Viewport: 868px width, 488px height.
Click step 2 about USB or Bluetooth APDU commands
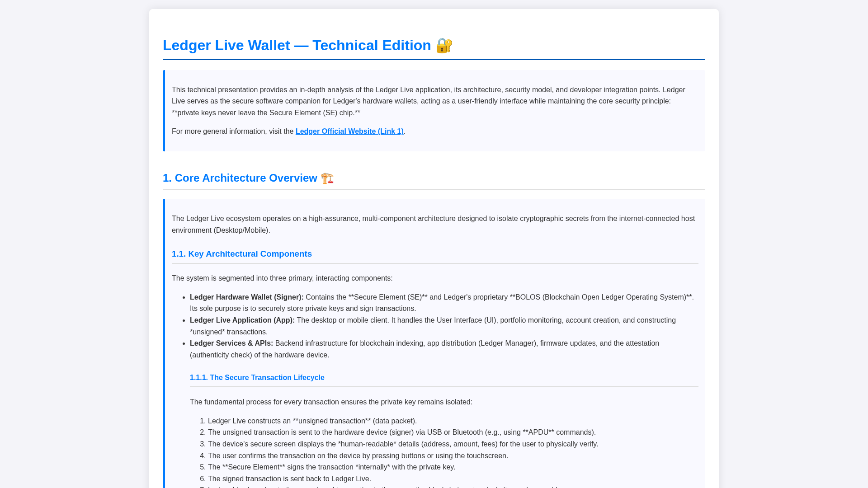pyautogui.click(x=402, y=432)
